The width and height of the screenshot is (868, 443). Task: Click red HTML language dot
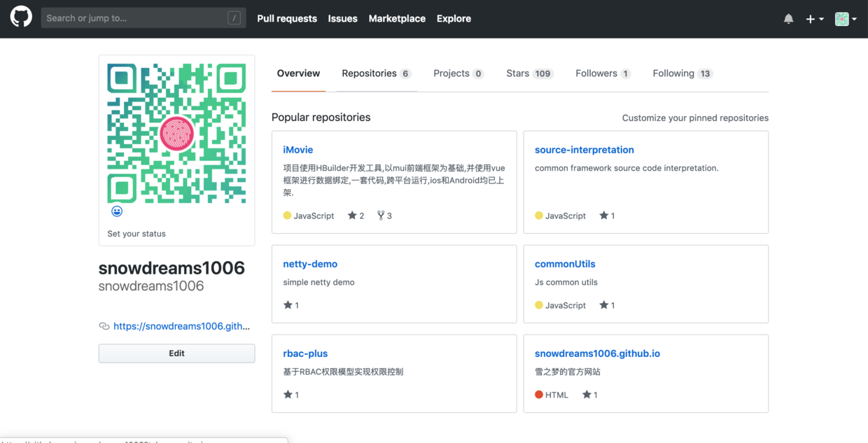coord(539,395)
